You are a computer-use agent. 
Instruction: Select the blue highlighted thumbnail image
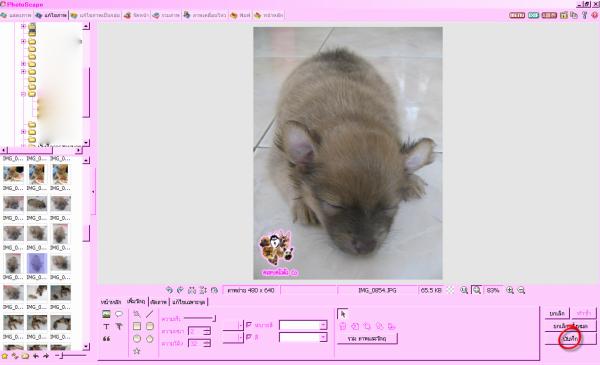pyautogui.click(x=37, y=263)
